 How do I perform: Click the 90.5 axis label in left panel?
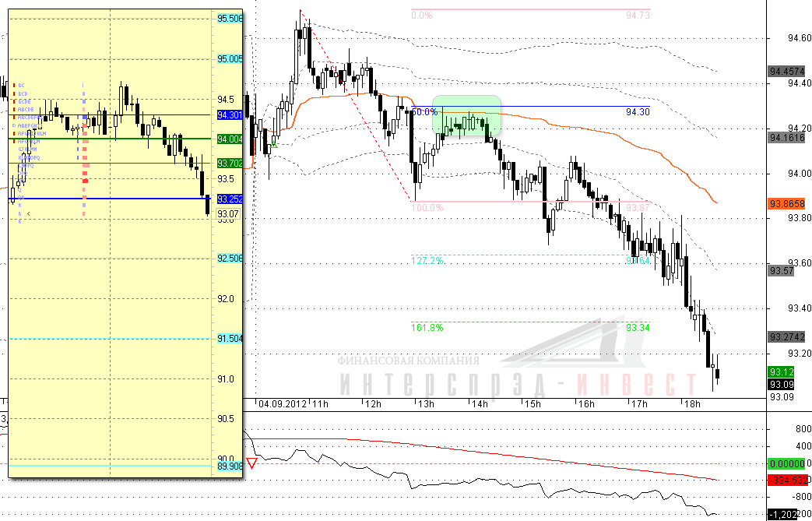click(226, 419)
